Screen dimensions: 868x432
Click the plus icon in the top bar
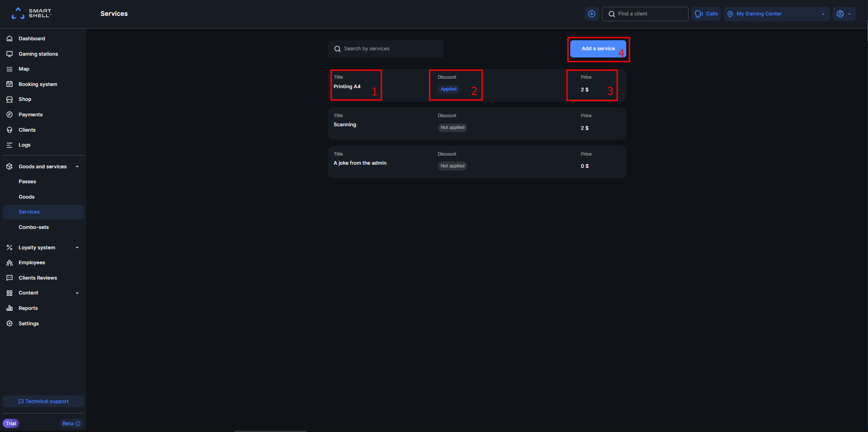coord(591,14)
